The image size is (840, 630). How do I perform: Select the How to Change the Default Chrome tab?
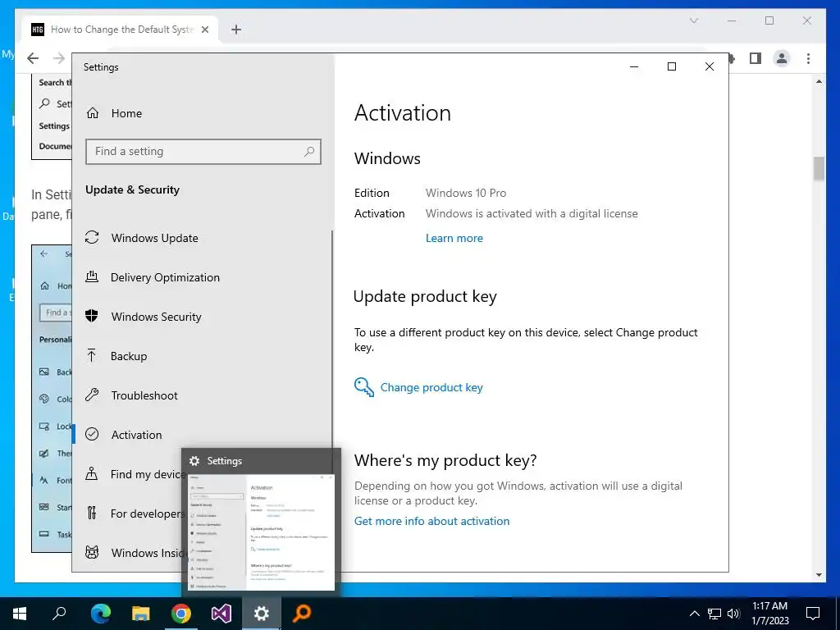pyautogui.click(x=121, y=30)
